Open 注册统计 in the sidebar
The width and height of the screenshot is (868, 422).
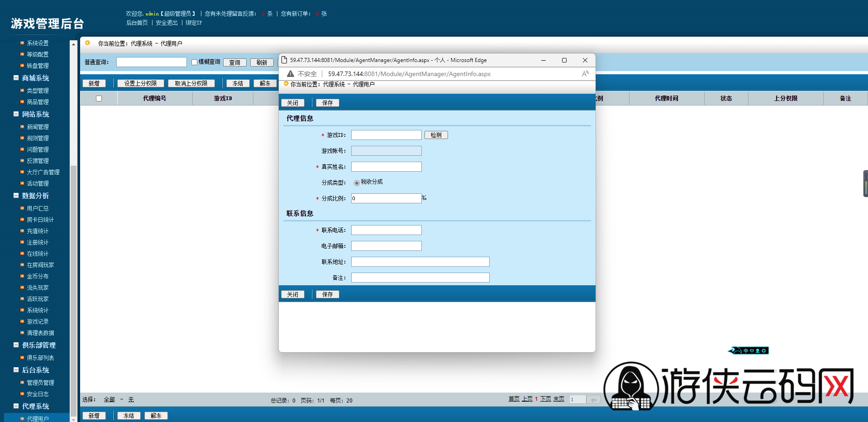pyautogui.click(x=38, y=242)
